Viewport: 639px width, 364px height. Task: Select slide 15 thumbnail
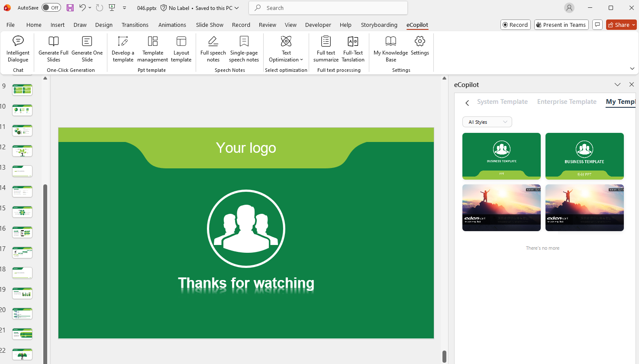click(x=22, y=212)
